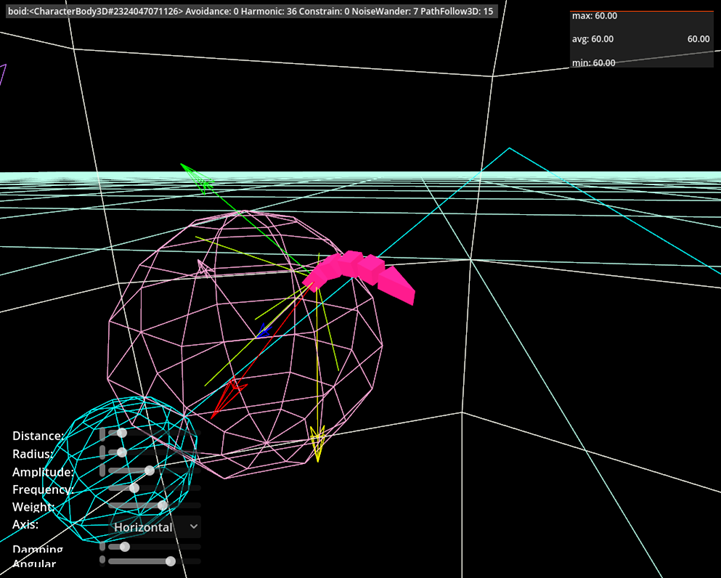Click the Weight slider knob
This screenshot has height=578, width=721.
click(162, 506)
